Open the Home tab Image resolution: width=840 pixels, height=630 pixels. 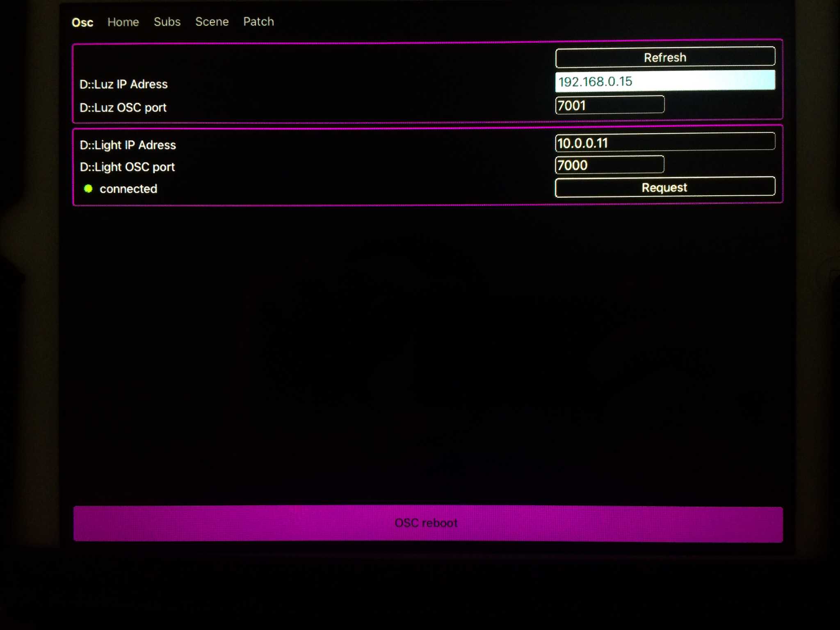[x=123, y=22]
